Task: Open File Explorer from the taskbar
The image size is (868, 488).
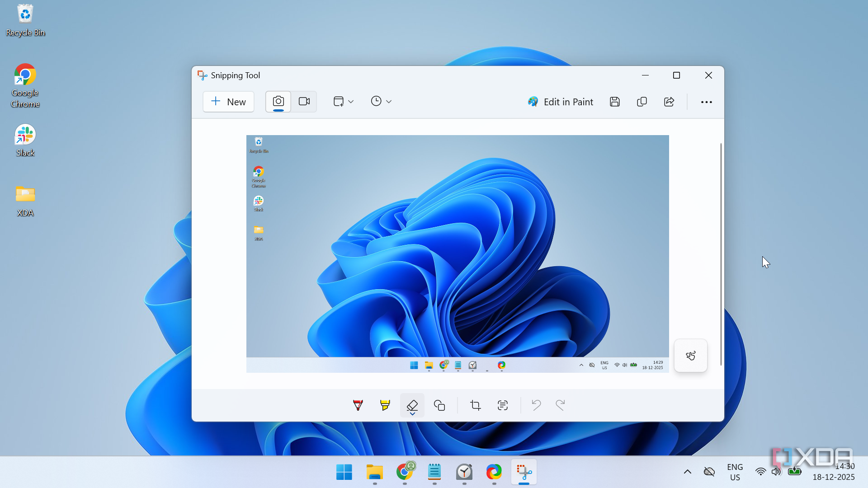Action: click(375, 472)
